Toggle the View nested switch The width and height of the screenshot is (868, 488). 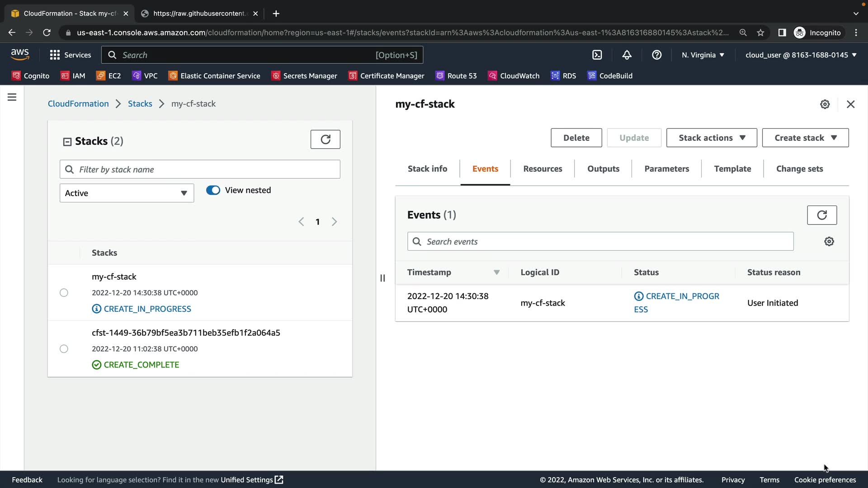213,190
